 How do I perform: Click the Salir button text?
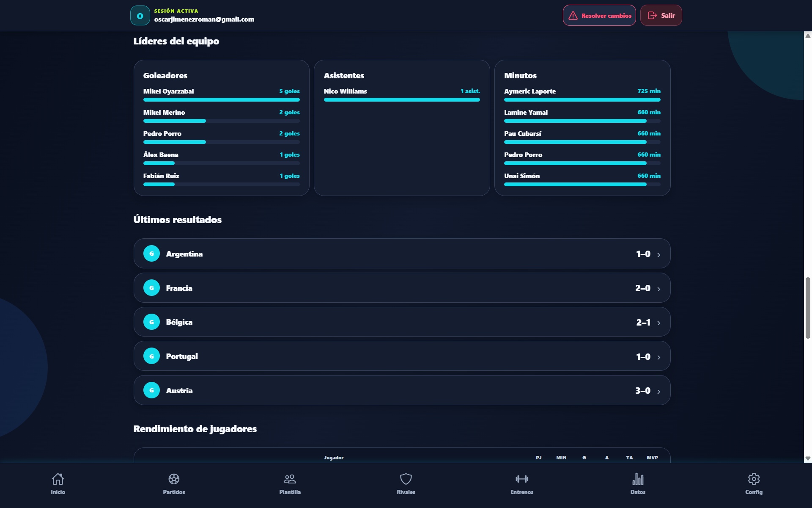[668, 16]
